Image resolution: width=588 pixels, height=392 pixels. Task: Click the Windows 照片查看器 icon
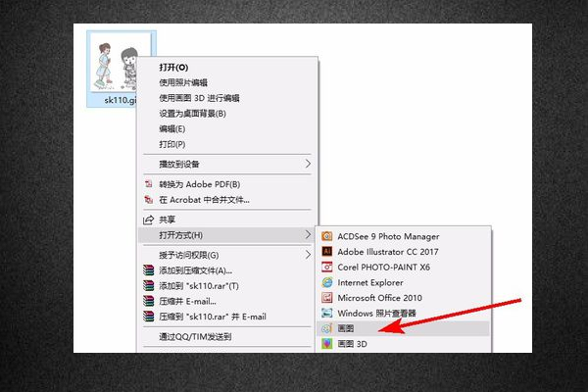pos(327,313)
